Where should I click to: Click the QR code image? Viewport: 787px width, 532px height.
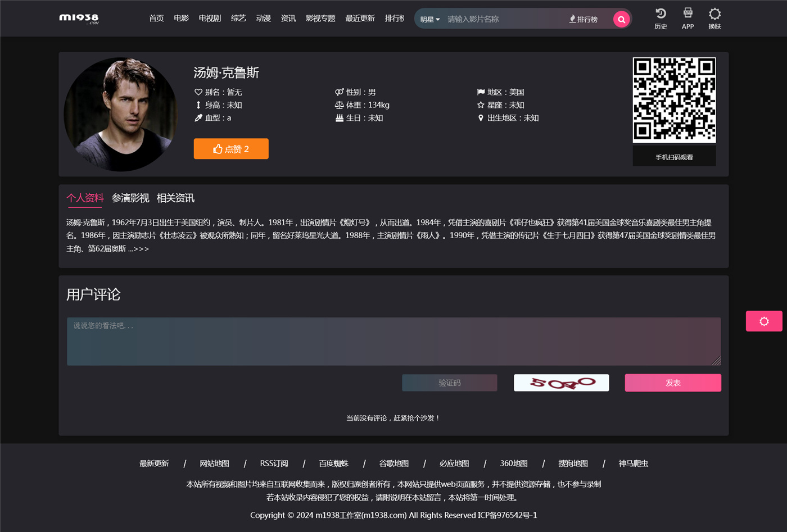674,99
